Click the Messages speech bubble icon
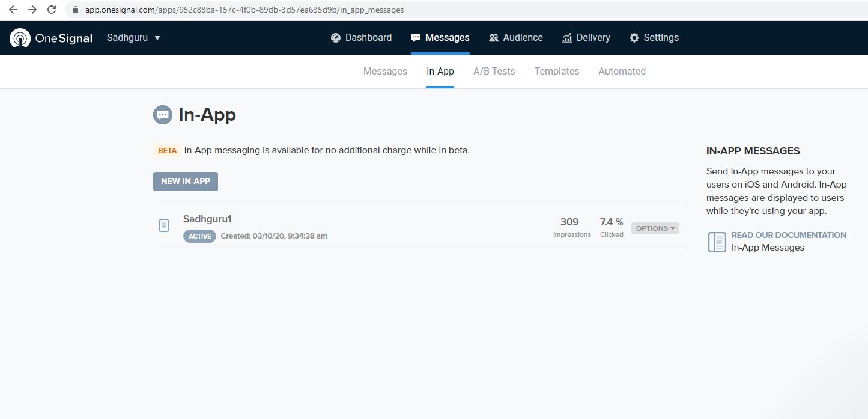 coord(416,38)
